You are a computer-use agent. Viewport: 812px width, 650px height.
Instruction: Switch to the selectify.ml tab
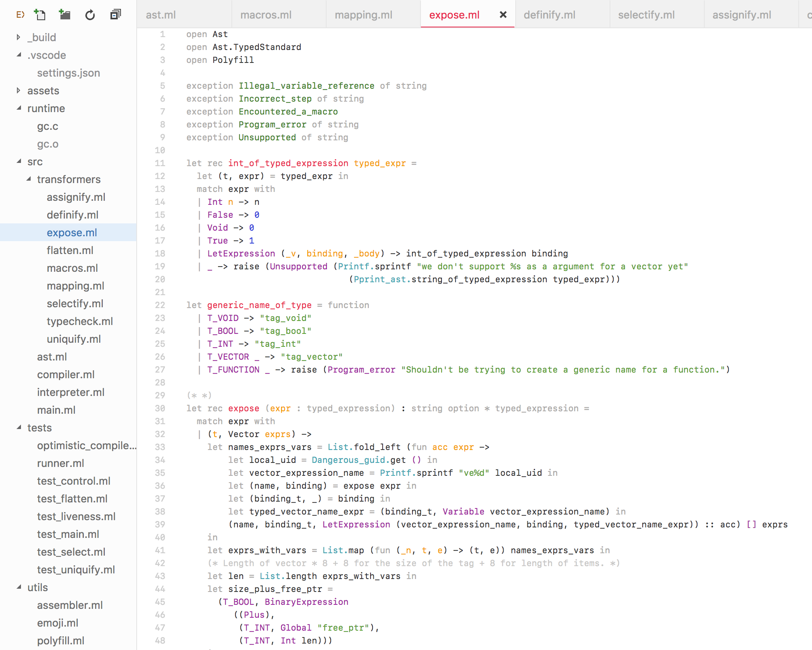click(x=646, y=15)
